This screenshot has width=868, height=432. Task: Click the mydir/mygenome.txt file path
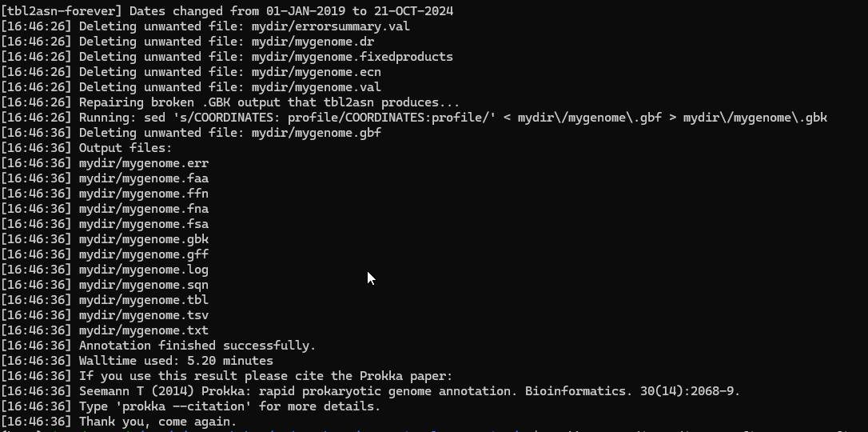point(144,330)
